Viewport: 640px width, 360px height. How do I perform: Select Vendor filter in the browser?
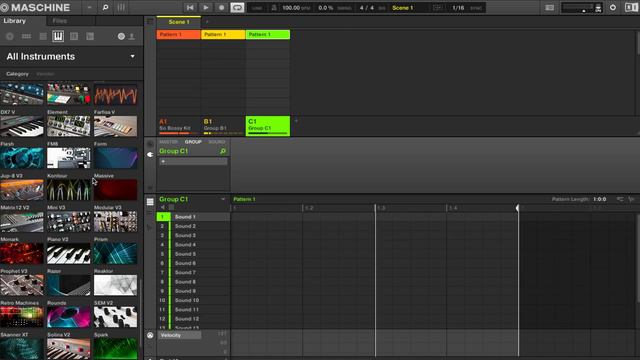point(45,74)
